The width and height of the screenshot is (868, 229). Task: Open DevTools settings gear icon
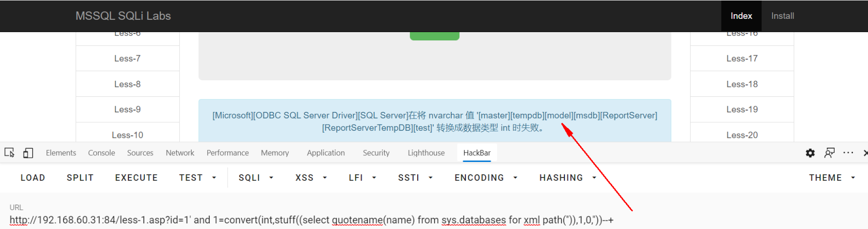point(810,153)
